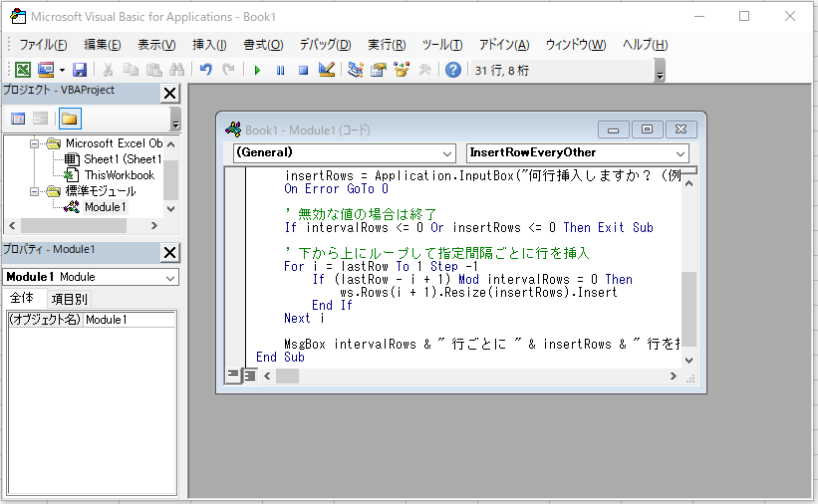Click View Object icon in project panel
Screen dimensions: 818x504
40,119
